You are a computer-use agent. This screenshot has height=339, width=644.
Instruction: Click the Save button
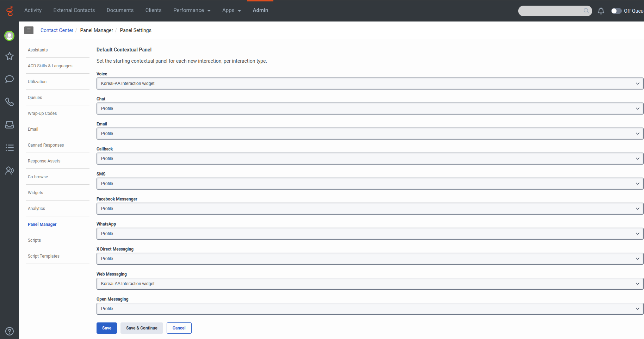106,328
